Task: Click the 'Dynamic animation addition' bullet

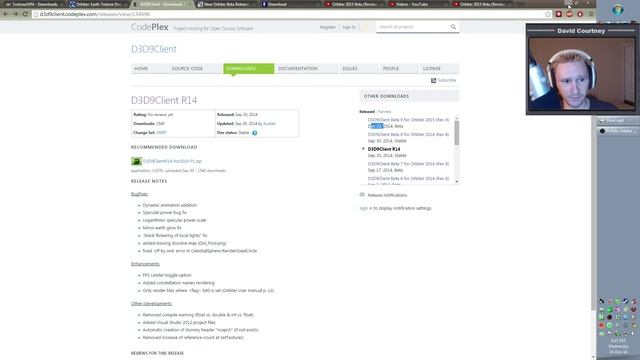Action: 170,205
